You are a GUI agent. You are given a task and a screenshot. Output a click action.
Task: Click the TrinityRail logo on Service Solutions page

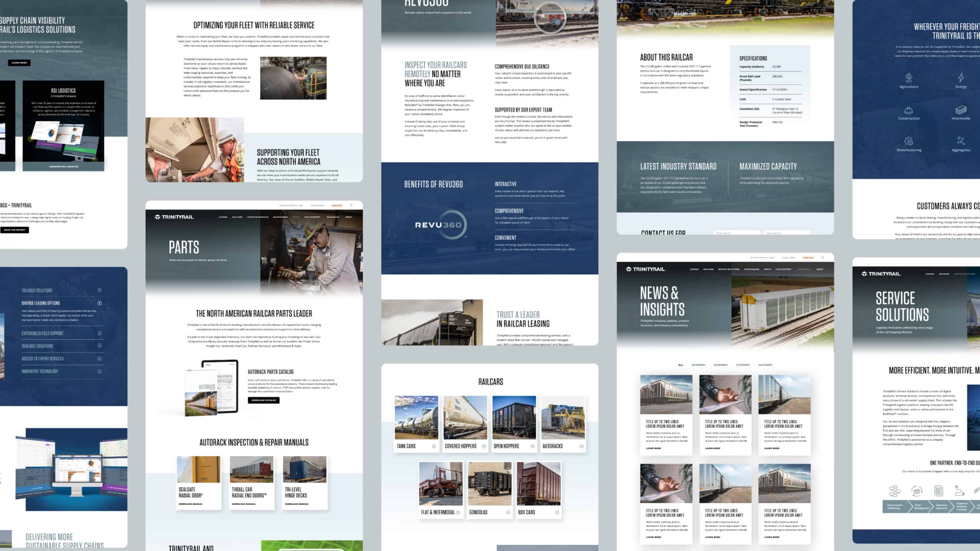coord(881,274)
